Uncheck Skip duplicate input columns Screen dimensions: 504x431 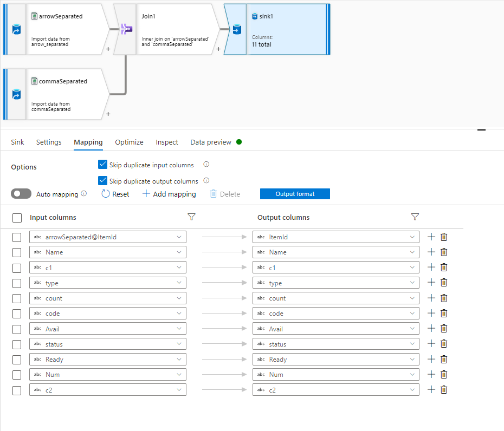[x=102, y=165]
